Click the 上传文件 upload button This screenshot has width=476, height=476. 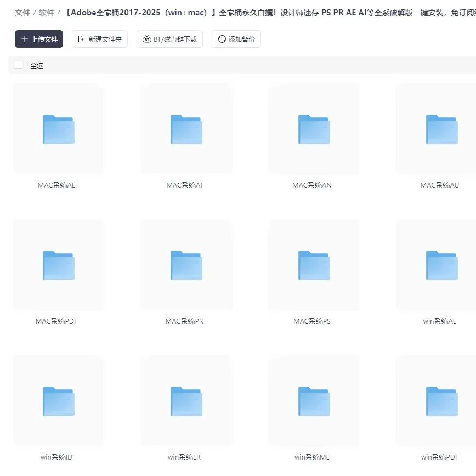(x=39, y=39)
